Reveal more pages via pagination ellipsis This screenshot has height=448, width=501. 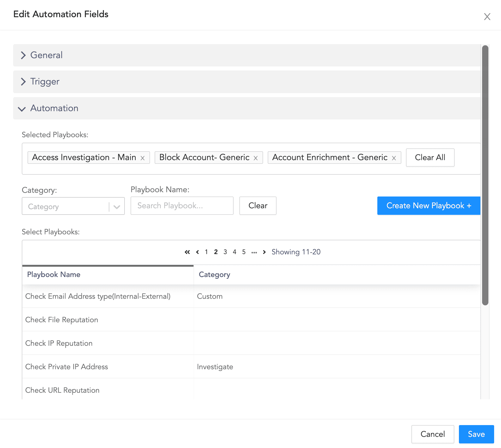point(254,252)
